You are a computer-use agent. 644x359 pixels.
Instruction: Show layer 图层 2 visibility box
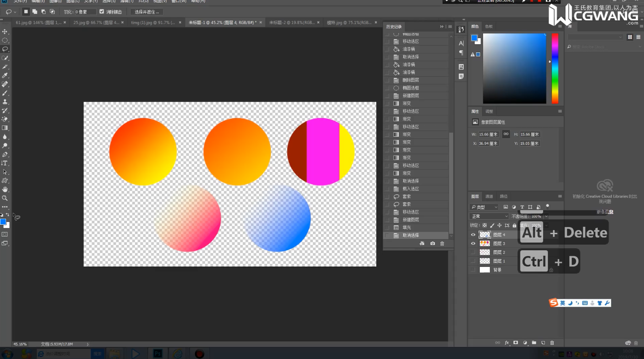tap(473, 252)
